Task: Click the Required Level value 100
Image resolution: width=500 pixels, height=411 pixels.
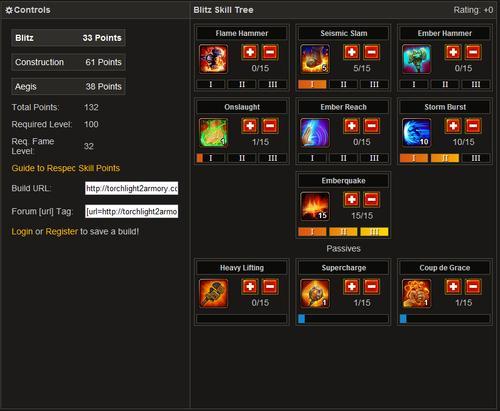Action: tap(91, 124)
